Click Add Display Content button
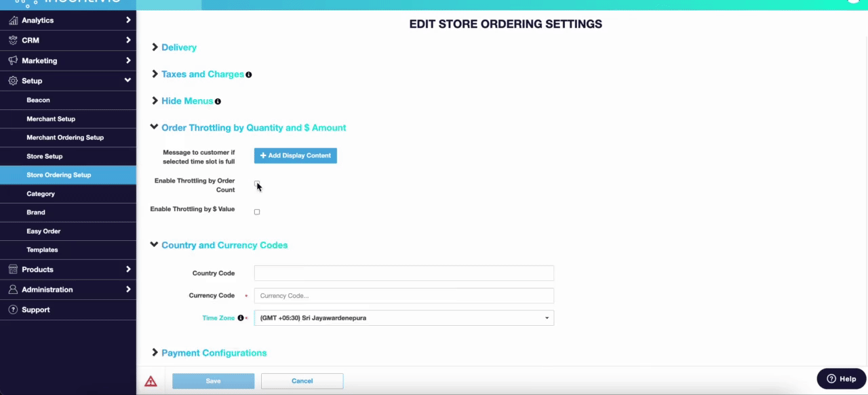 (x=296, y=155)
